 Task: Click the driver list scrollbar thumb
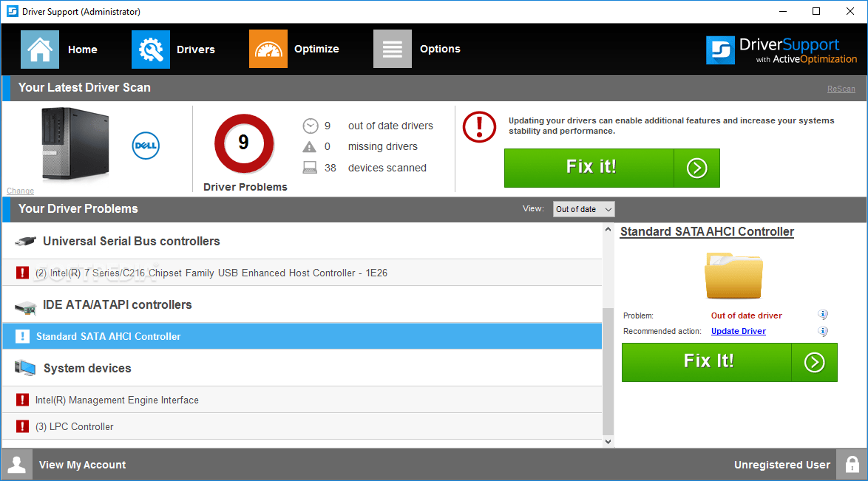(608, 372)
